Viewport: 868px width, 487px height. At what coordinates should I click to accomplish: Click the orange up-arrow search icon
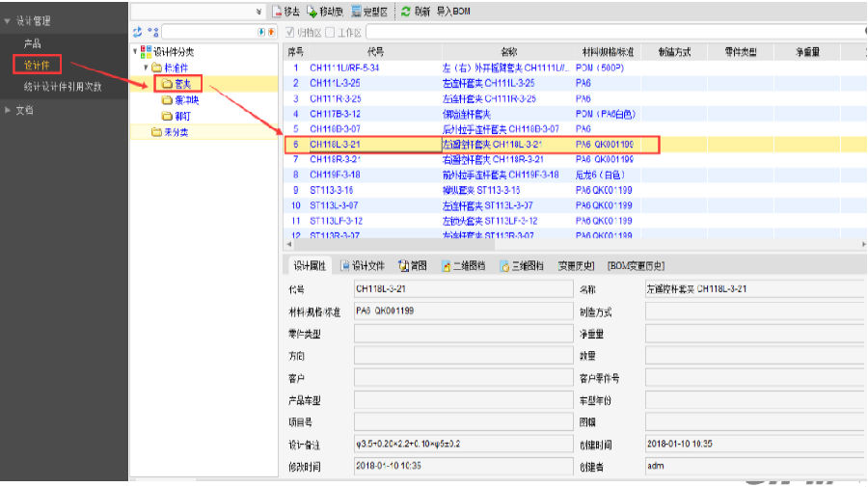click(x=271, y=32)
